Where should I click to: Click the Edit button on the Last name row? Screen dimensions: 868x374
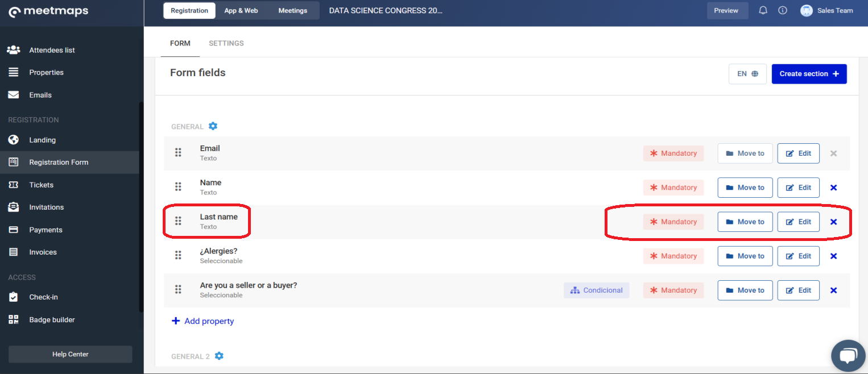[798, 221]
